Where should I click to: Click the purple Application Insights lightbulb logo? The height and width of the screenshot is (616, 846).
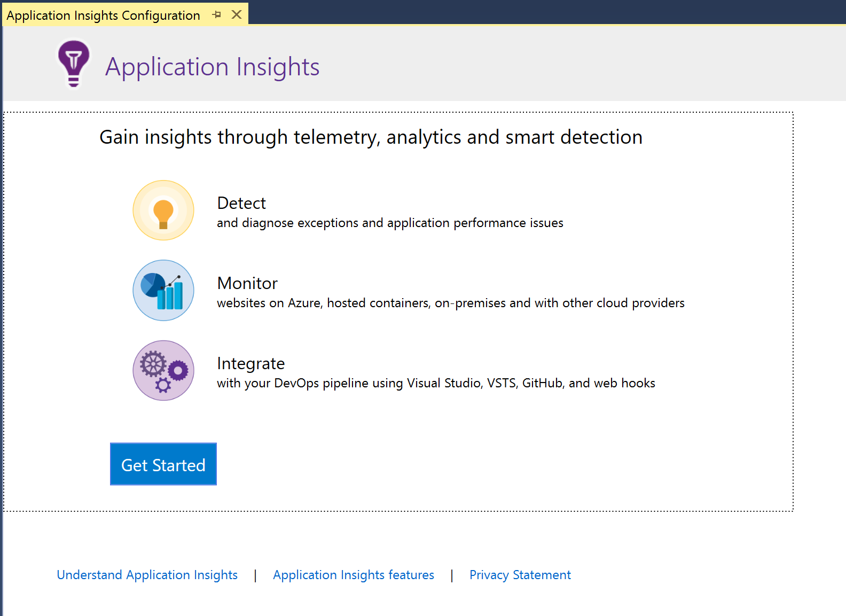pos(74,64)
